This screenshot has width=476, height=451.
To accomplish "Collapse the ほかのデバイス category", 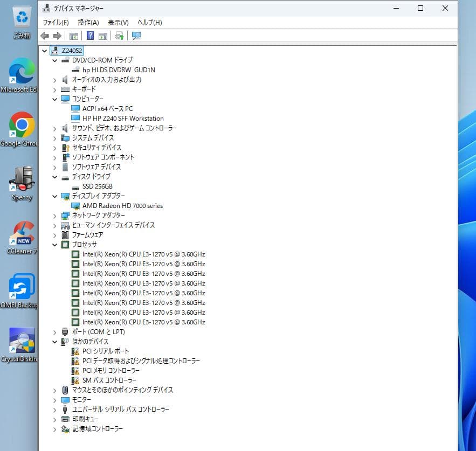I will pos(55,342).
